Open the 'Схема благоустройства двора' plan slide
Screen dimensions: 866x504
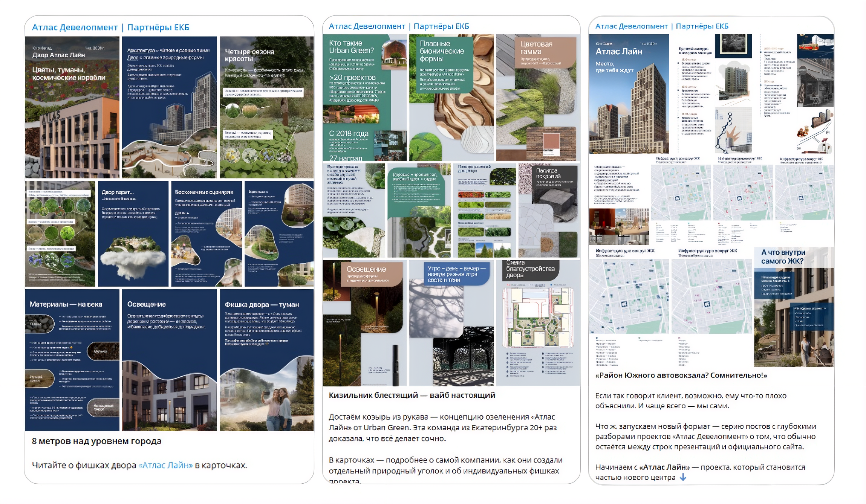[538, 323]
